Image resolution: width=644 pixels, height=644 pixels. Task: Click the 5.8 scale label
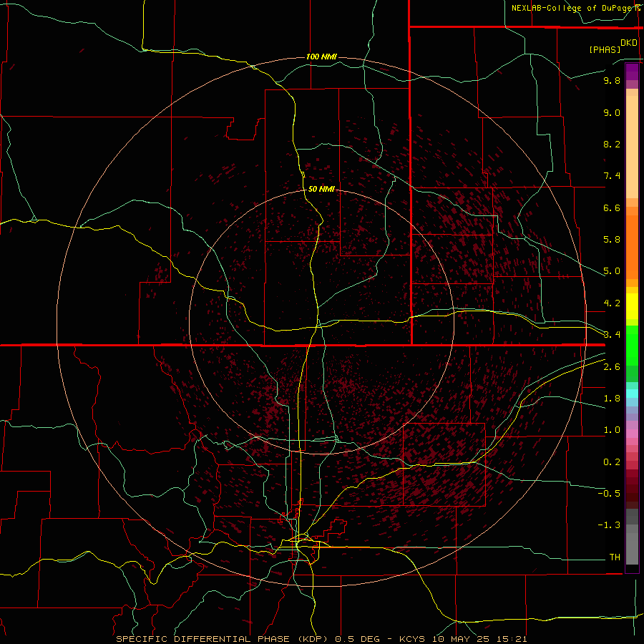[612, 240]
